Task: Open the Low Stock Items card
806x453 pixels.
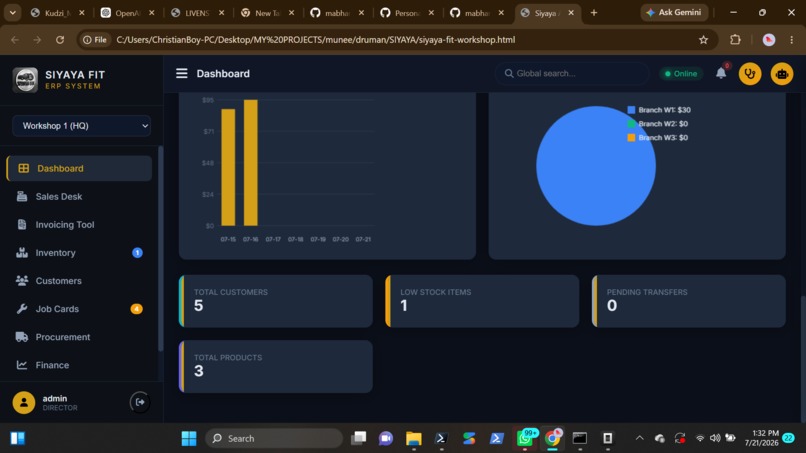Action: [x=482, y=301]
